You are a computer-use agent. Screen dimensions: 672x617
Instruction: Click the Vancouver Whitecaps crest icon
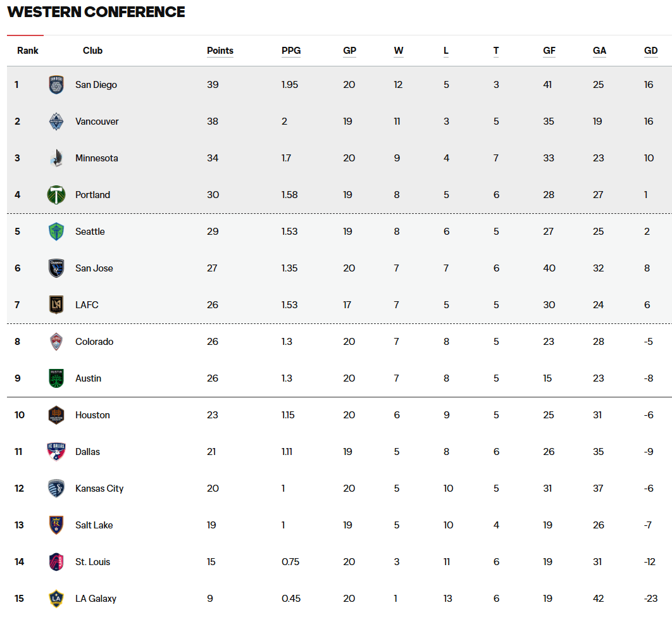56,122
